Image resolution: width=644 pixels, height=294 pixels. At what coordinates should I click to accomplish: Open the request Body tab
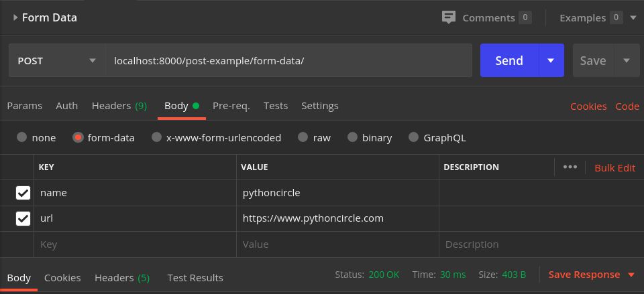182,106
